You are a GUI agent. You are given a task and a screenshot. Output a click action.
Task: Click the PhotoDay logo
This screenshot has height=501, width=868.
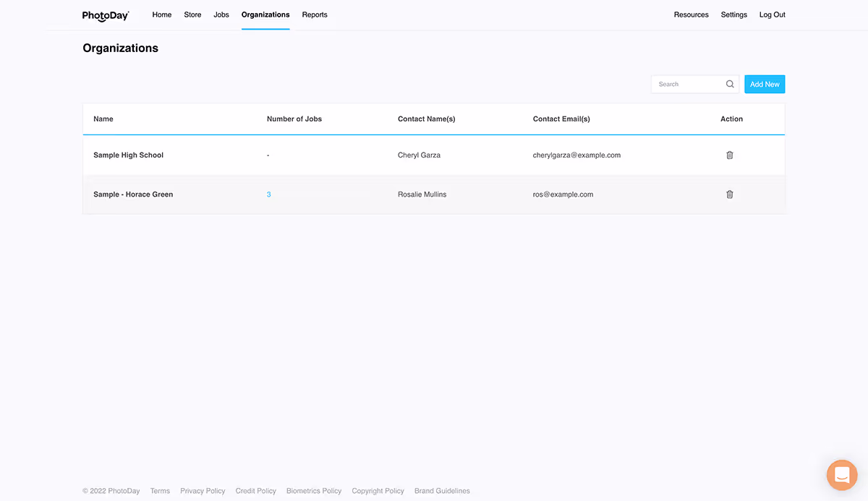coord(106,15)
